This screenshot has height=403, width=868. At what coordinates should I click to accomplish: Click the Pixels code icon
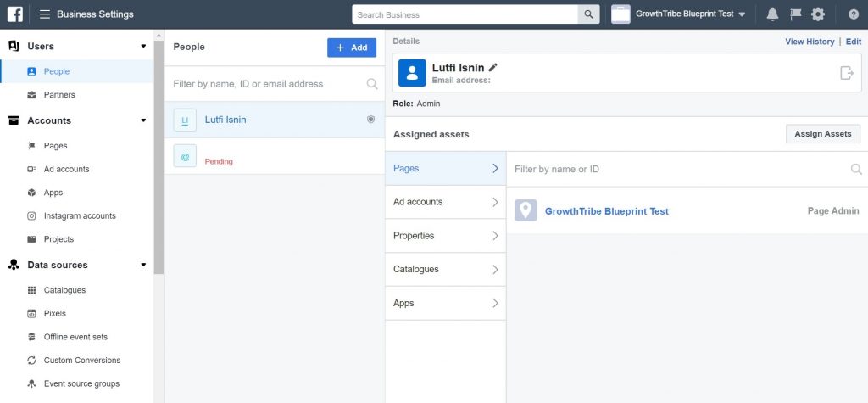click(x=31, y=314)
